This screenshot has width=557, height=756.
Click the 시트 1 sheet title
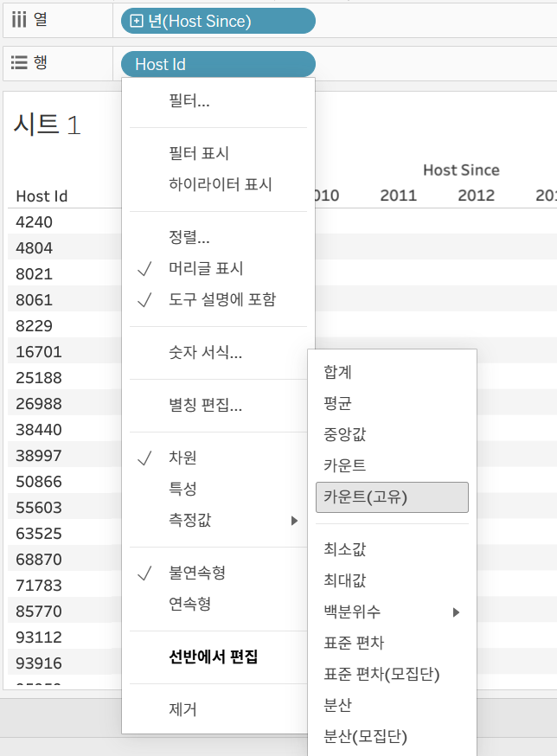pos(47,125)
